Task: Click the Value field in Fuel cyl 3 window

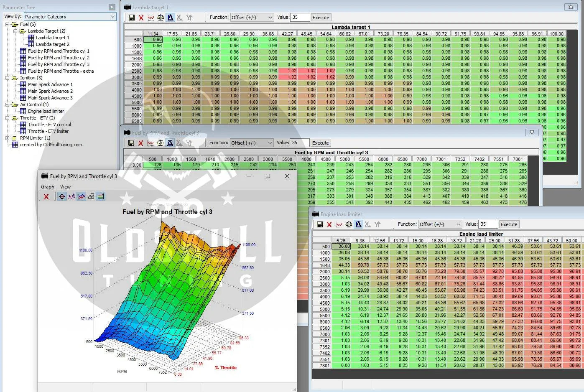Action: point(300,143)
